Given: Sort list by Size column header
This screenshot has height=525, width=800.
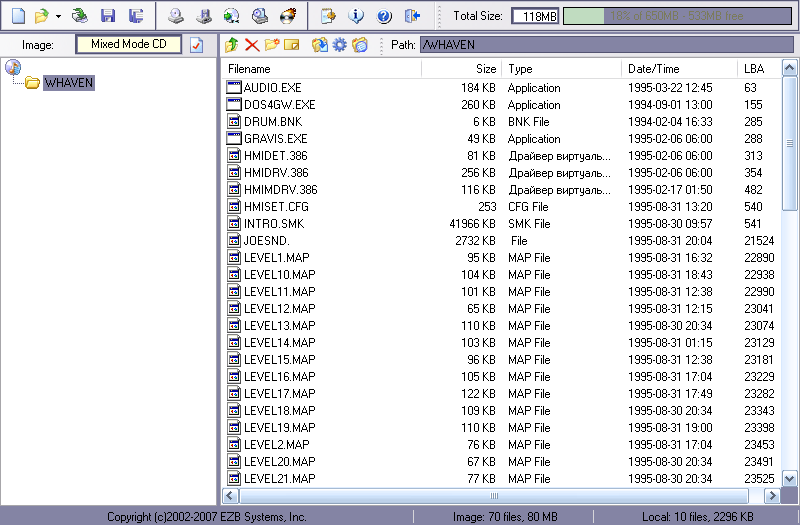Looking at the screenshot, I should tap(461, 69).
